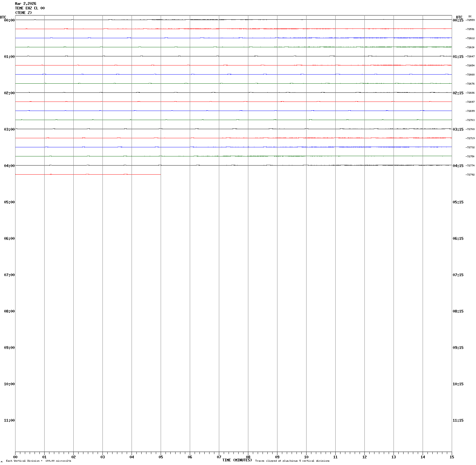Click the traces clipped footnote text

(x=292, y=461)
